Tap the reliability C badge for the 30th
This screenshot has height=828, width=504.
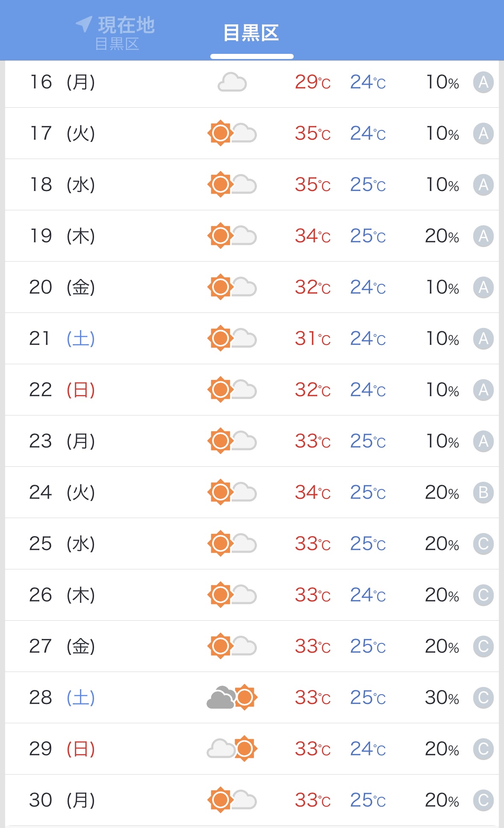[x=483, y=800]
